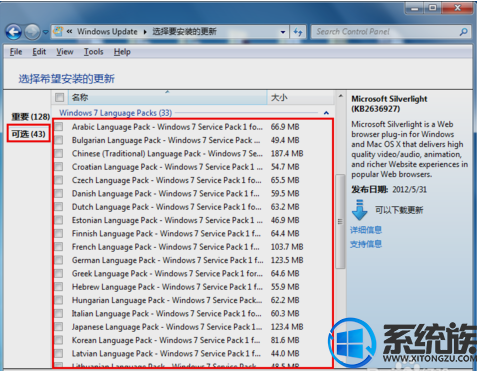Open the Tools menu
The width and height of the screenshot is (477, 371).
[93, 52]
